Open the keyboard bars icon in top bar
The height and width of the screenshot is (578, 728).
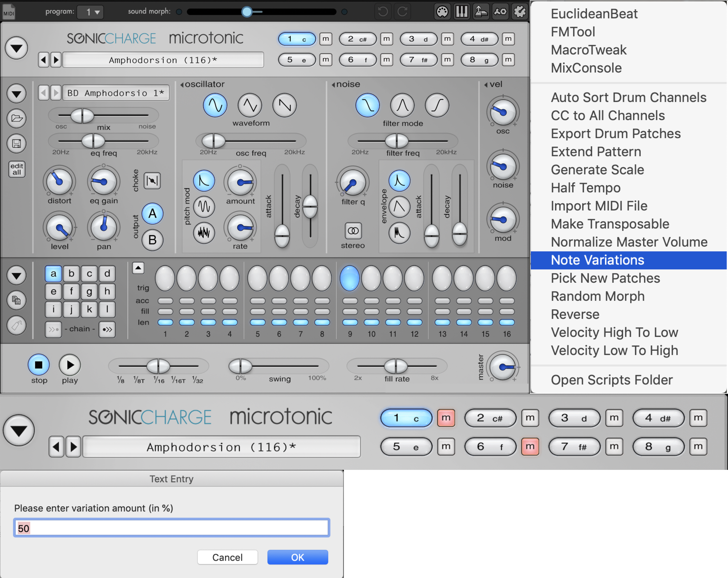coord(462,12)
